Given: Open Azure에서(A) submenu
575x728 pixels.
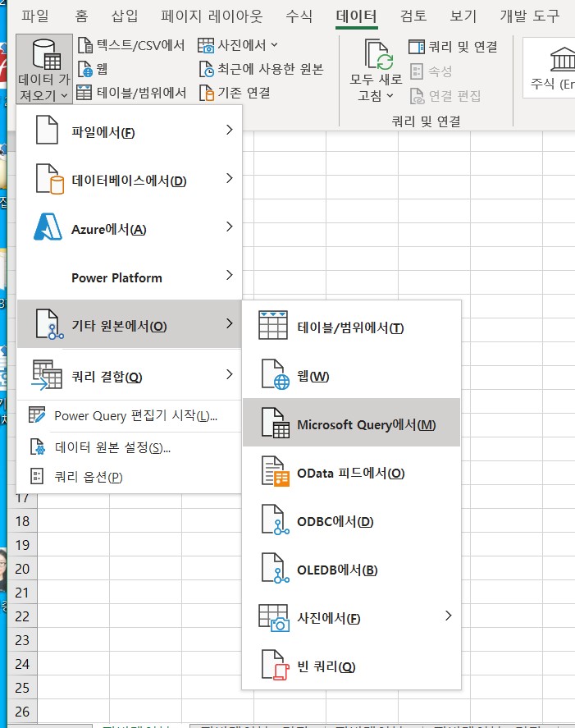Looking at the screenshot, I should [x=129, y=227].
